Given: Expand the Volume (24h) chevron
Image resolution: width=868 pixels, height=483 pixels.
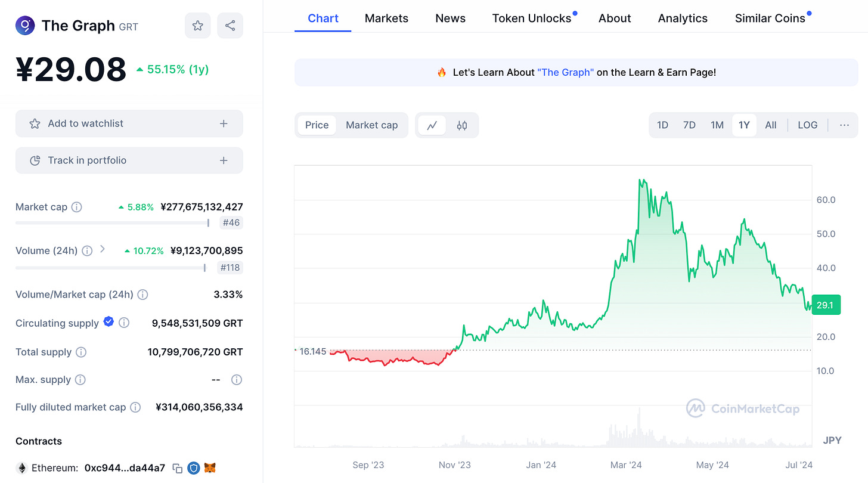Looking at the screenshot, I should [x=103, y=249].
